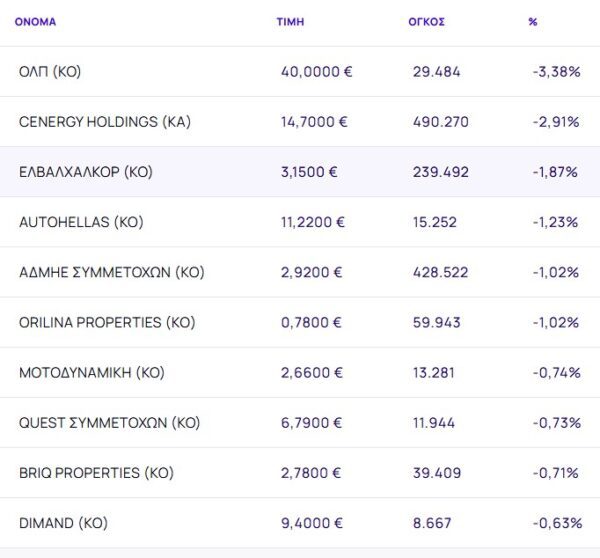
Task: Select the BRIQ PROPERTIES (ΚΟ) row
Action: click(x=96, y=472)
